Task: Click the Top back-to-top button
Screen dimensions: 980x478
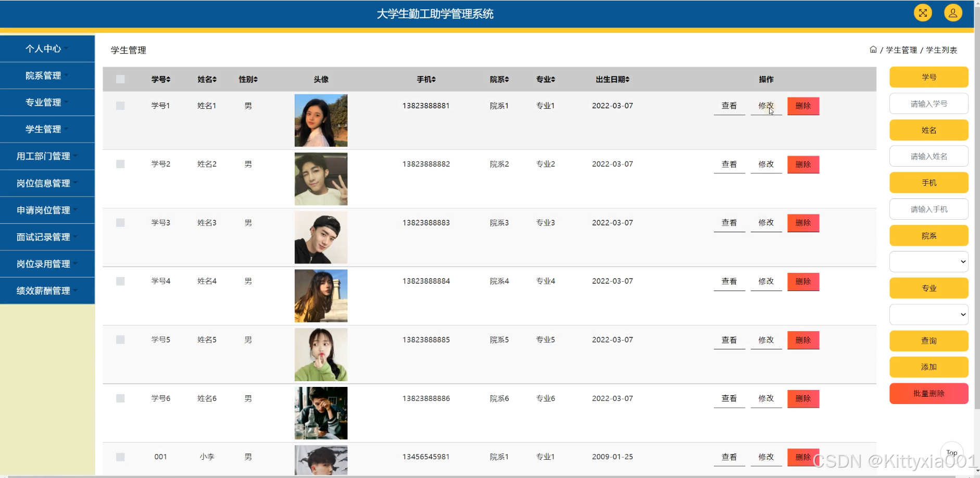Action: [952, 453]
